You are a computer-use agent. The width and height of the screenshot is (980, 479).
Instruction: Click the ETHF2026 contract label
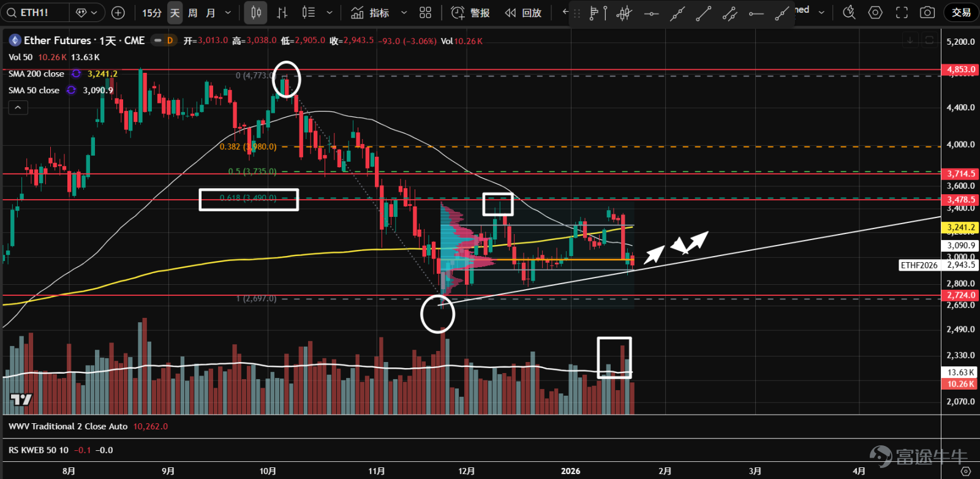point(919,265)
